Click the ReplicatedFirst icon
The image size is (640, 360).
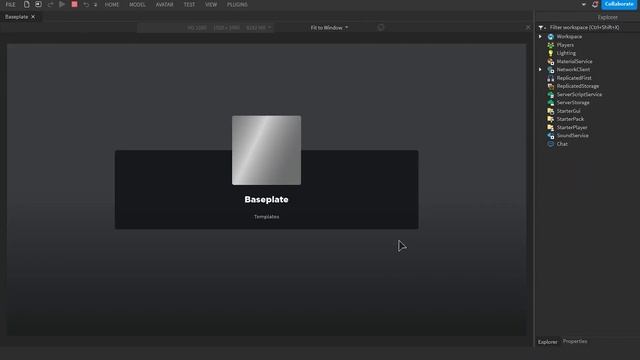point(551,78)
